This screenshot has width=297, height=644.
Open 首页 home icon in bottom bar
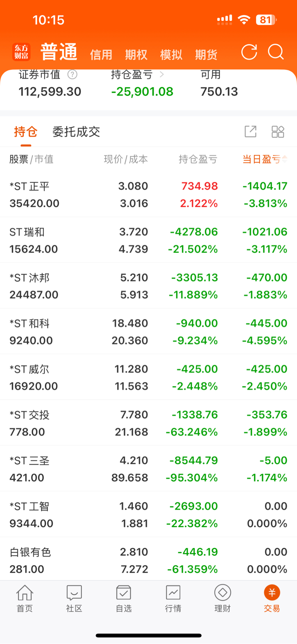[x=25, y=598]
